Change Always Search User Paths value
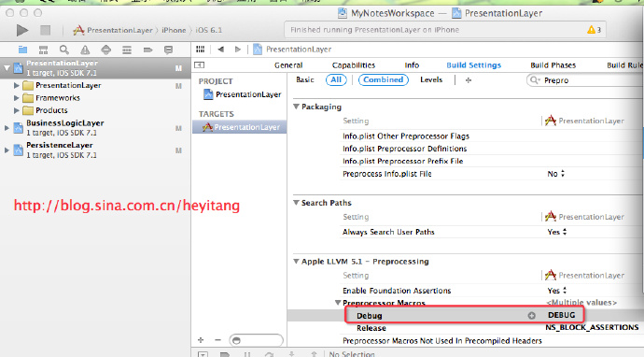This screenshot has height=357, width=644. (557, 232)
